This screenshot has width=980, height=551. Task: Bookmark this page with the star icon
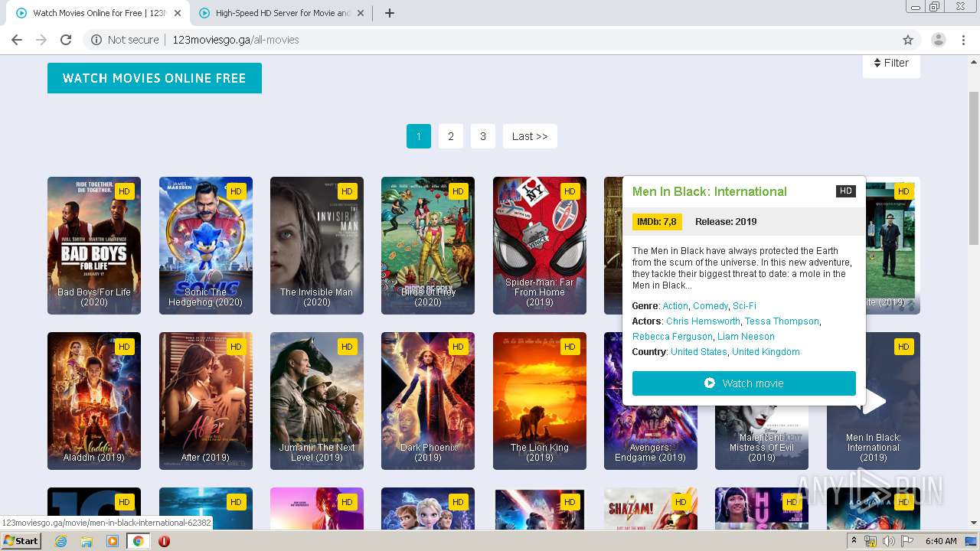click(908, 40)
